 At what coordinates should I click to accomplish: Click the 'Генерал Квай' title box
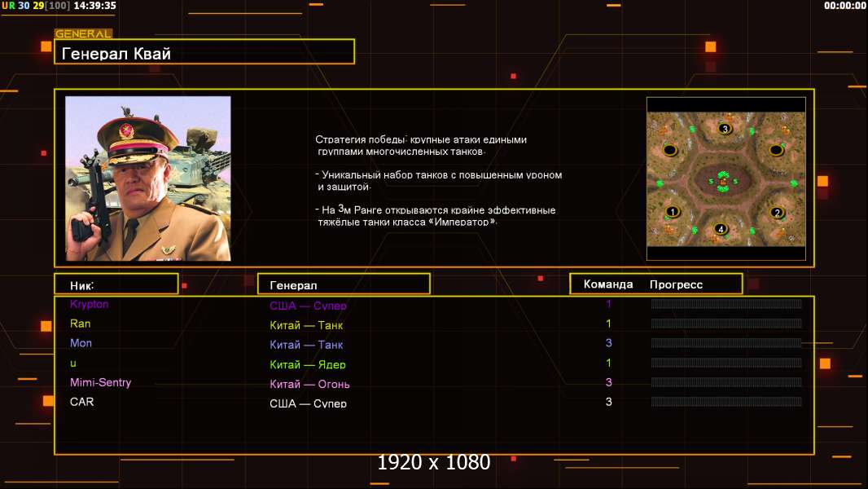pos(204,51)
